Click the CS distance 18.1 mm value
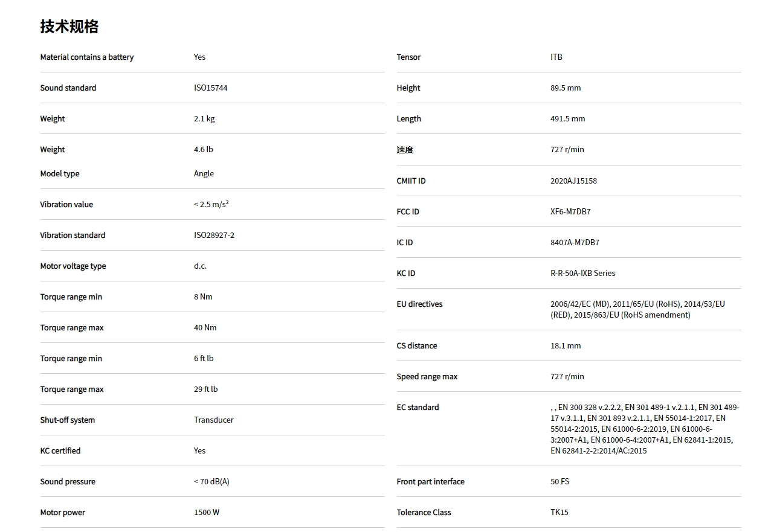774x532 pixels. click(565, 346)
